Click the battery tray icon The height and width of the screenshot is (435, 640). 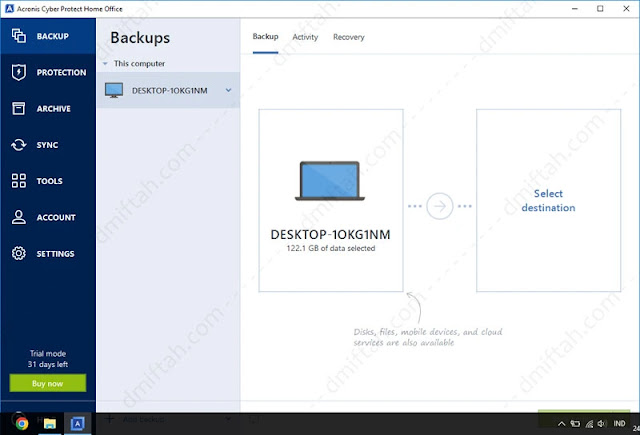(575, 424)
